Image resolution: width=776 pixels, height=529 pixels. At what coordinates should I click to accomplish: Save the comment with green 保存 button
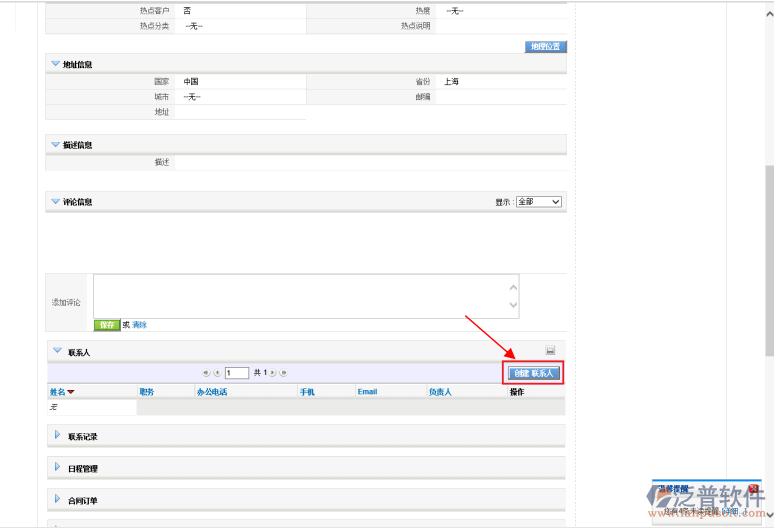click(107, 325)
